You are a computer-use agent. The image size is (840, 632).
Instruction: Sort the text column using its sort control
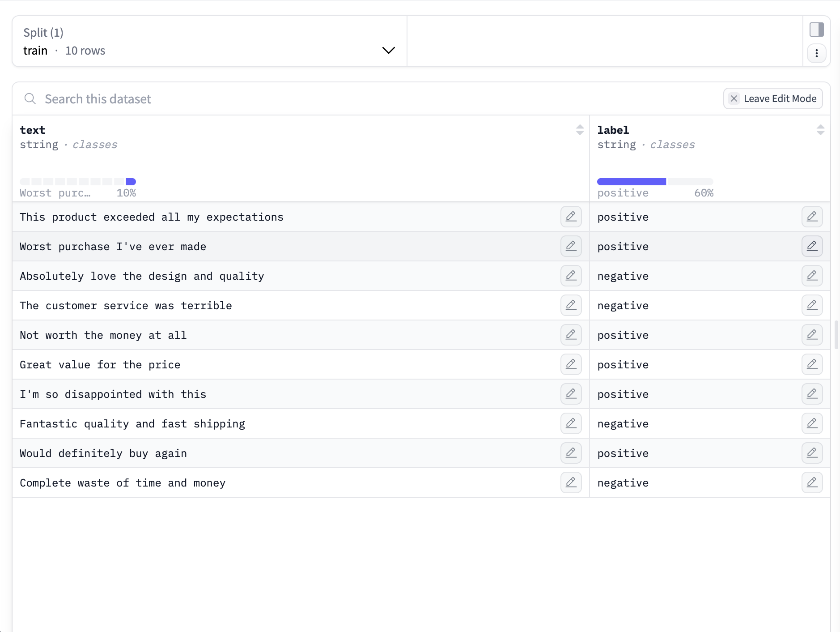579,130
